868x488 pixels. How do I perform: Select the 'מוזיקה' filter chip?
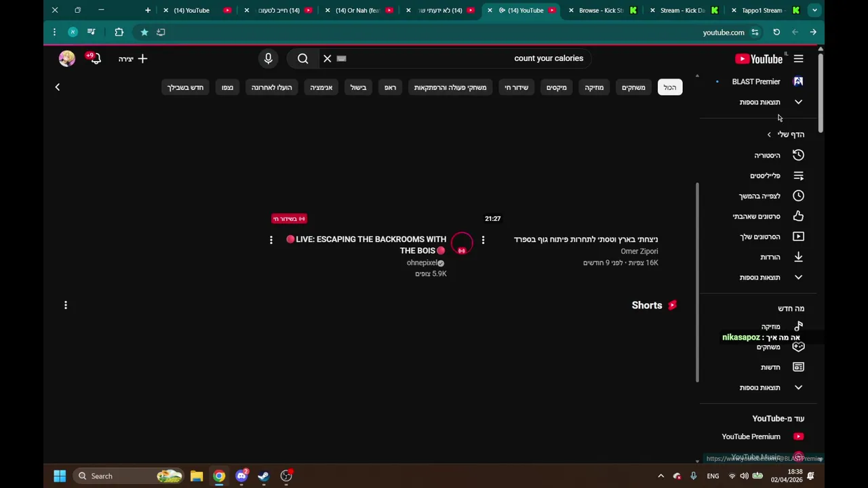coord(594,87)
